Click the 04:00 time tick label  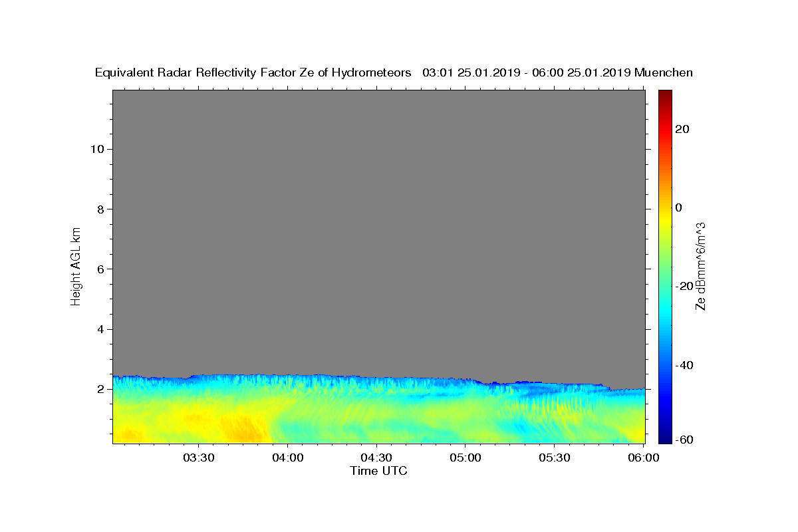287,458
